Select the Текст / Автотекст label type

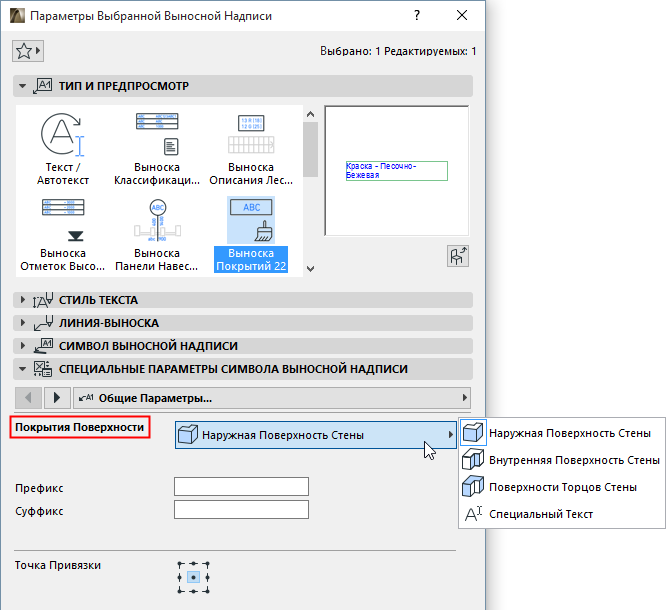tap(63, 149)
